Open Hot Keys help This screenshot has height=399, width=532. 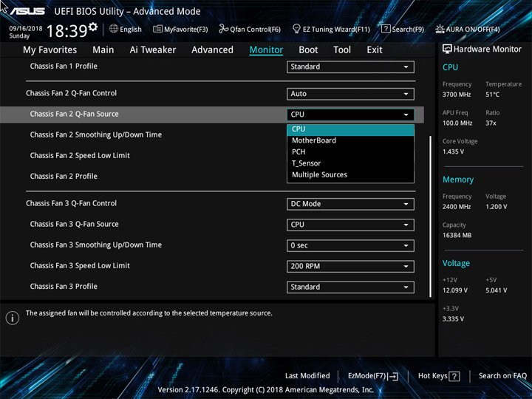tap(439, 376)
